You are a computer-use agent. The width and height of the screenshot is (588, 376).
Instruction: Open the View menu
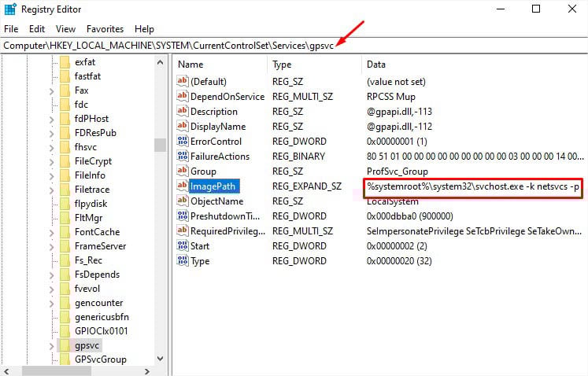tap(65, 29)
